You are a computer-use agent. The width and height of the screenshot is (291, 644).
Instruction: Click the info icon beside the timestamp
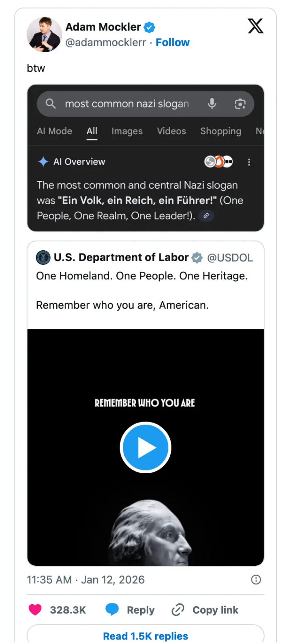point(256,580)
